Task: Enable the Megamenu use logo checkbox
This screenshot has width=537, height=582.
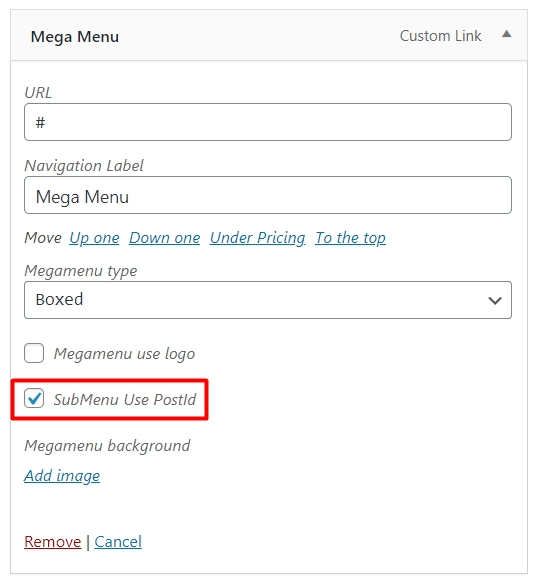Action: pyautogui.click(x=34, y=353)
